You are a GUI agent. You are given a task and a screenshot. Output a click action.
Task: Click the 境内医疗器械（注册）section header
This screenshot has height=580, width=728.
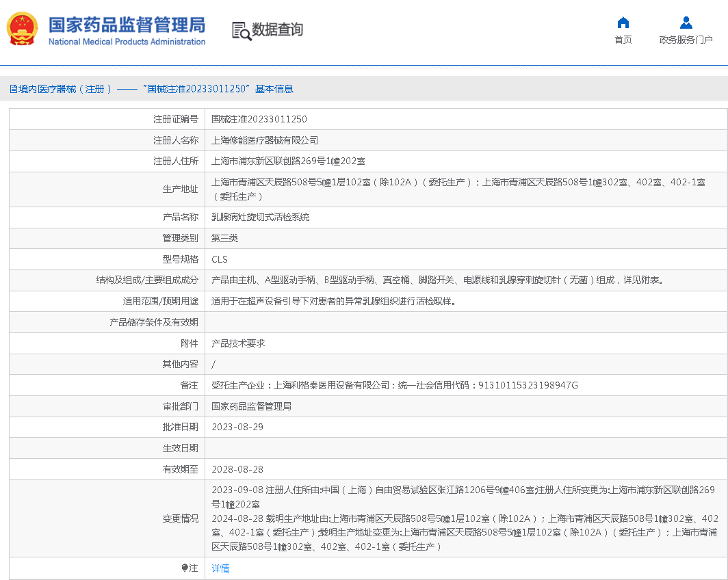pos(65,89)
